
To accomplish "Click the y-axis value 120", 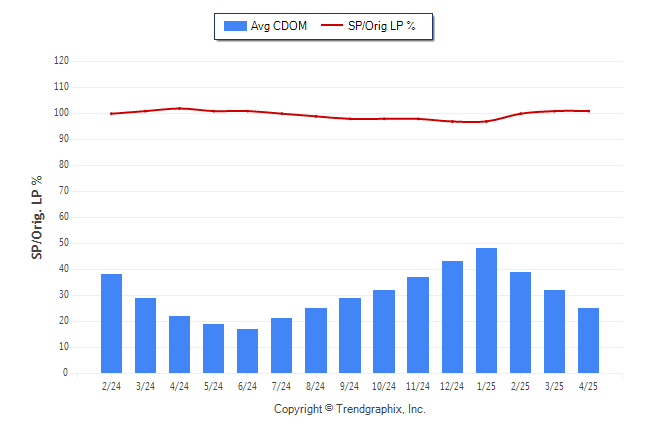I will tap(61, 61).
